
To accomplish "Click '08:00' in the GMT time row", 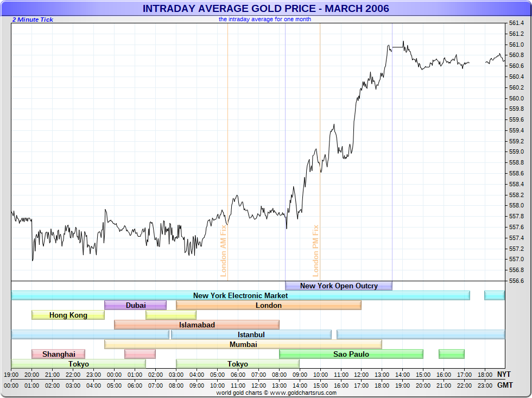I will [176, 386].
